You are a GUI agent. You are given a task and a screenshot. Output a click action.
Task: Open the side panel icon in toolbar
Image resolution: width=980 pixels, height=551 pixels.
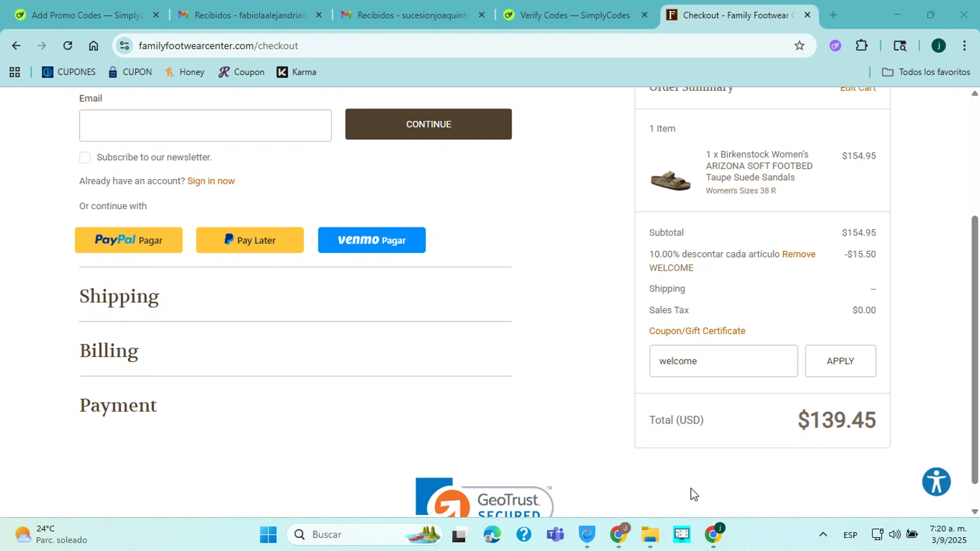click(x=900, y=46)
